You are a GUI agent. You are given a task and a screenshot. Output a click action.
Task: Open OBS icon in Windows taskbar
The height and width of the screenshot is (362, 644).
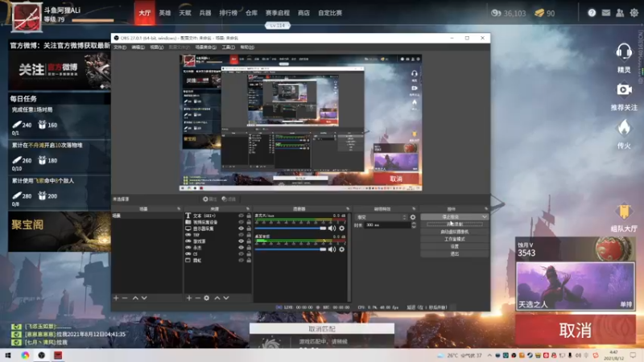(42, 356)
